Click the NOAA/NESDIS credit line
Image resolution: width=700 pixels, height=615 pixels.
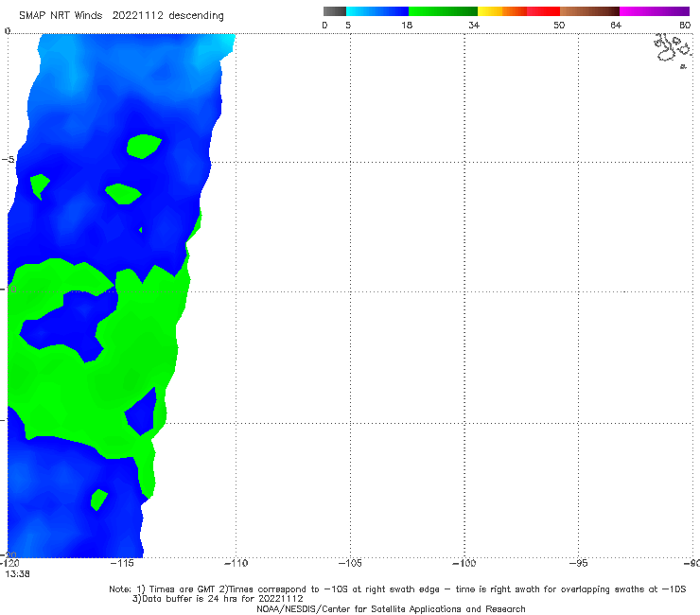click(391, 609)
